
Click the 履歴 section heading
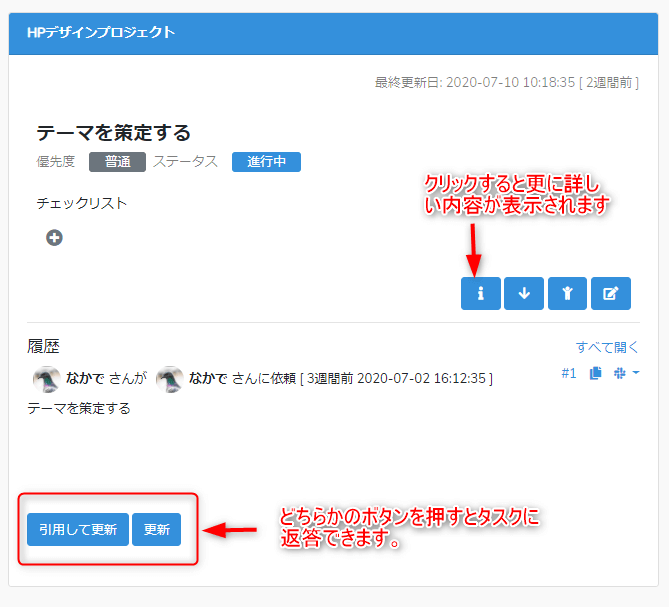pyautogui.click(x=43, y=346)
